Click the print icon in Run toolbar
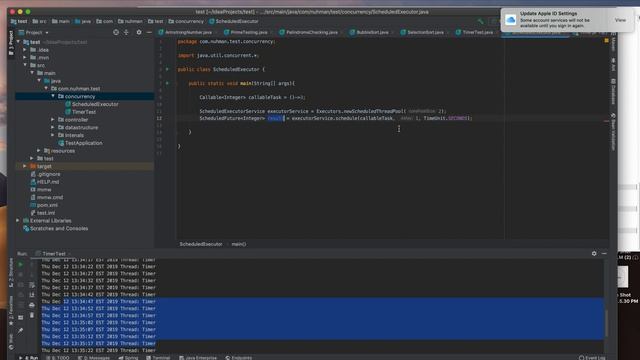The width and height of the screenshot is (640, 360). point(32,305)
